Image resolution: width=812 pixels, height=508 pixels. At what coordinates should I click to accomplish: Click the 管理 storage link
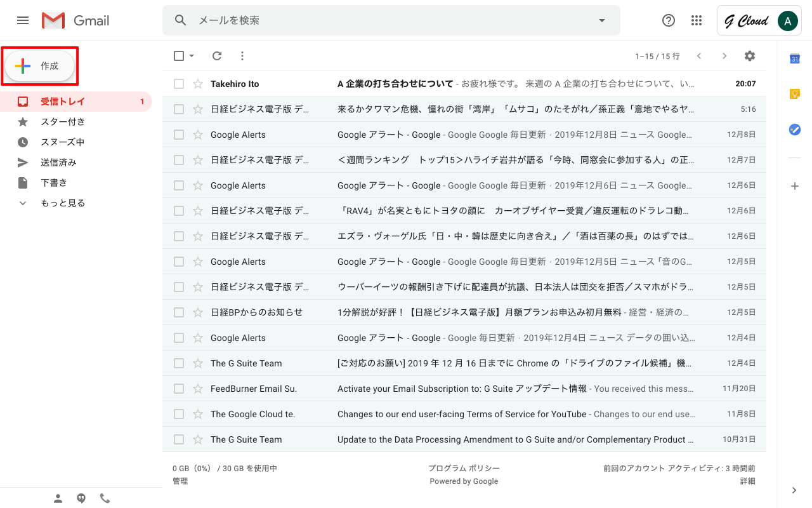pos(180,481)
